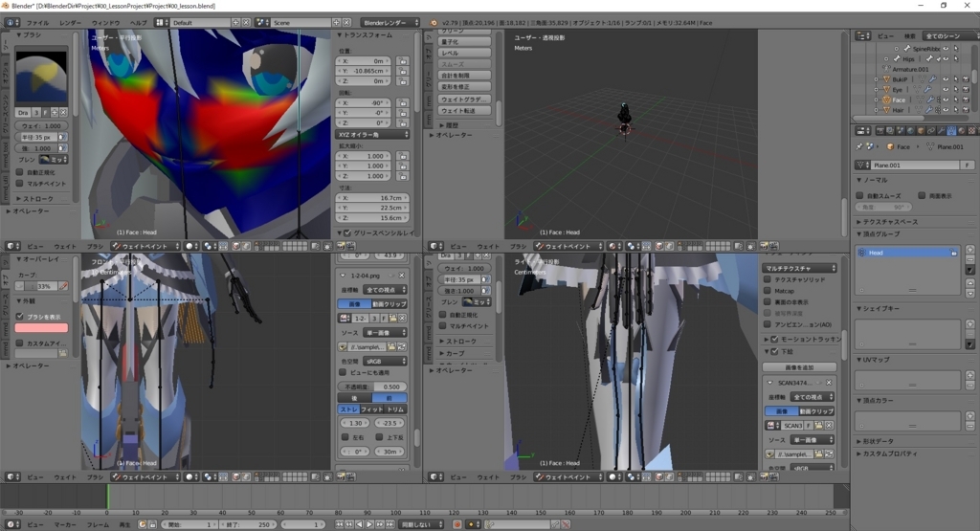Screen dimensions: 980x531
Task: Add new screen layout with plus icon
Action: (x=236, y=23)
